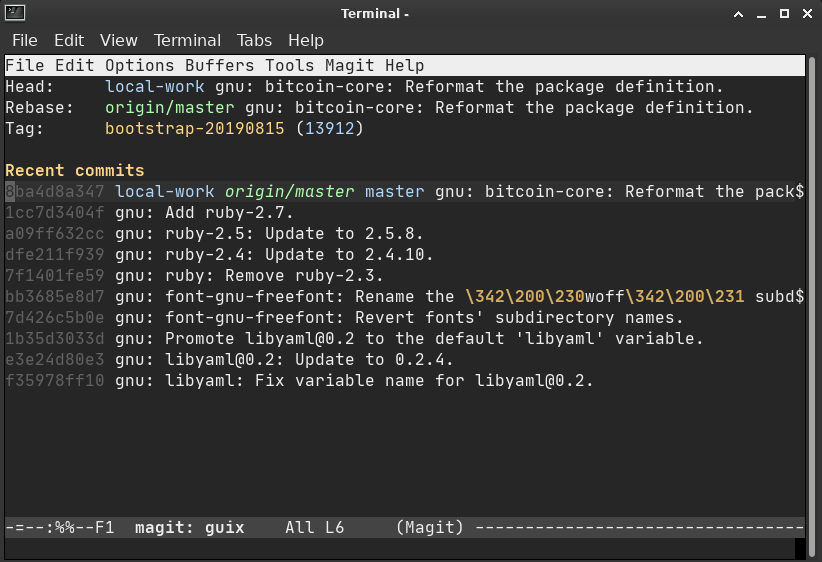Open Emacs Help menu
Screen dimensions: 822x562
coord(404,66)
